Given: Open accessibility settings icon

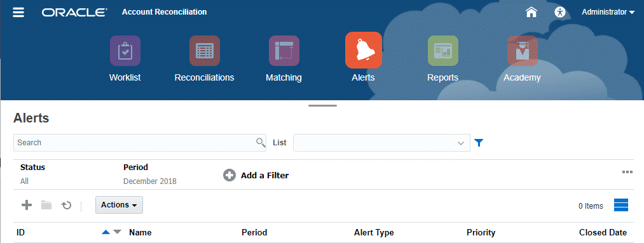Looking at the screenshot, I should pyautogui.click(x=560, y=12).
